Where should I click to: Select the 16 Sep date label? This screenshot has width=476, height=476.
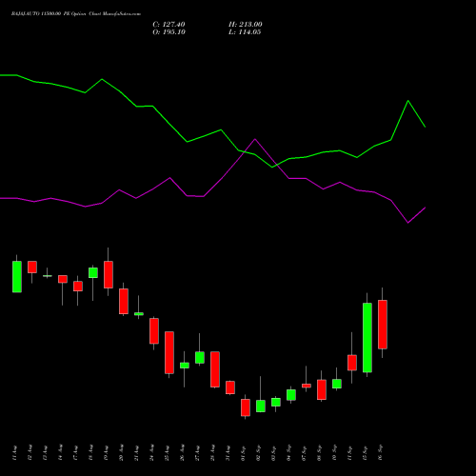pyautogui.click(x=380, y=452)
